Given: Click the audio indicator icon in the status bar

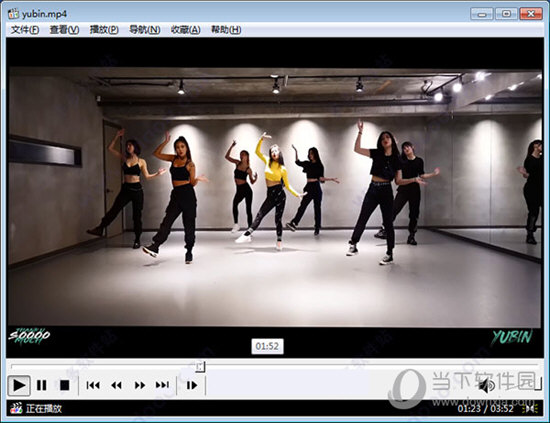Looking at the screenshot, I should [530, 409].
